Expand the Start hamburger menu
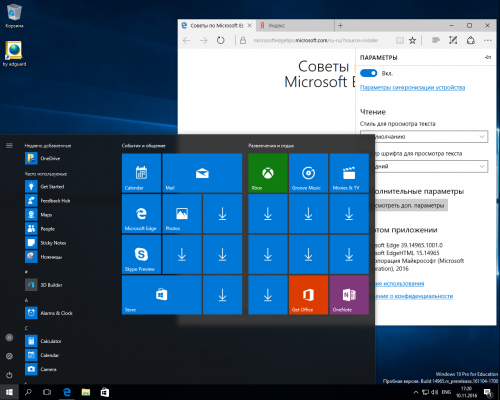The image size is (500, 400). click(9, 146)
